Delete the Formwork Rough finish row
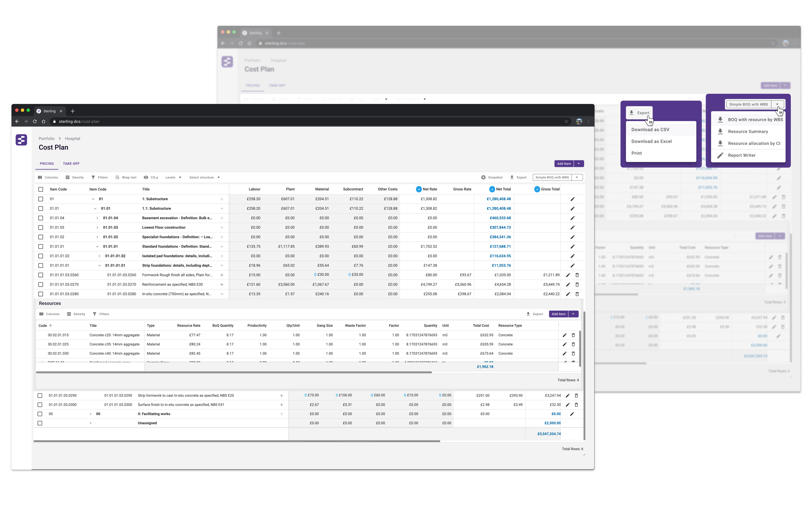Viewport: 812px width, 509px height. pyautogui.click(x=577, y=275)
